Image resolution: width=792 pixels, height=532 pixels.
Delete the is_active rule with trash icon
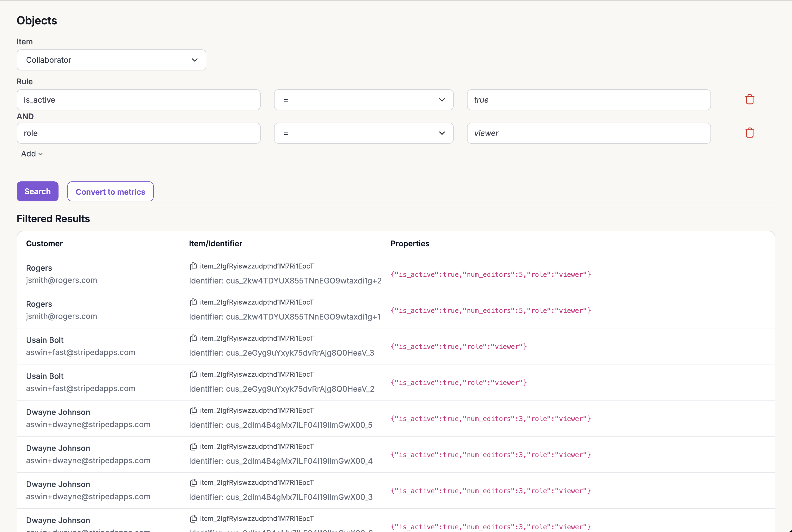(x=750, y=99)
